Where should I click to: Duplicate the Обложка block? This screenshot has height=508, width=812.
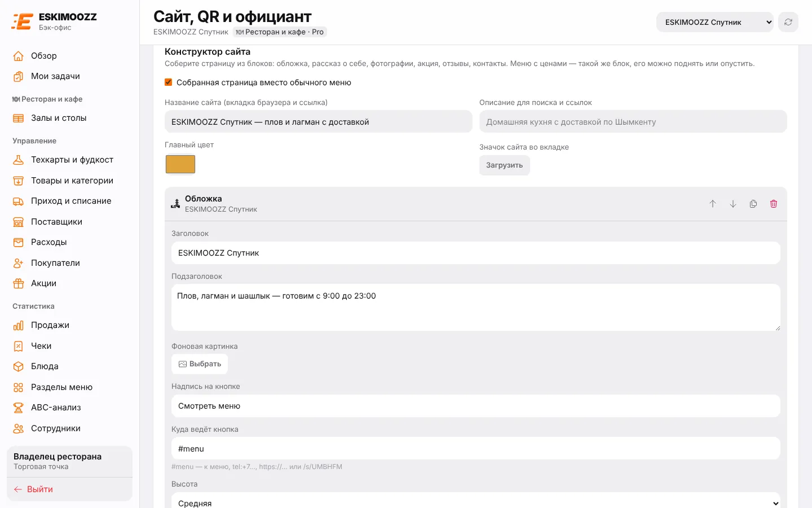[x=753, y=204]
